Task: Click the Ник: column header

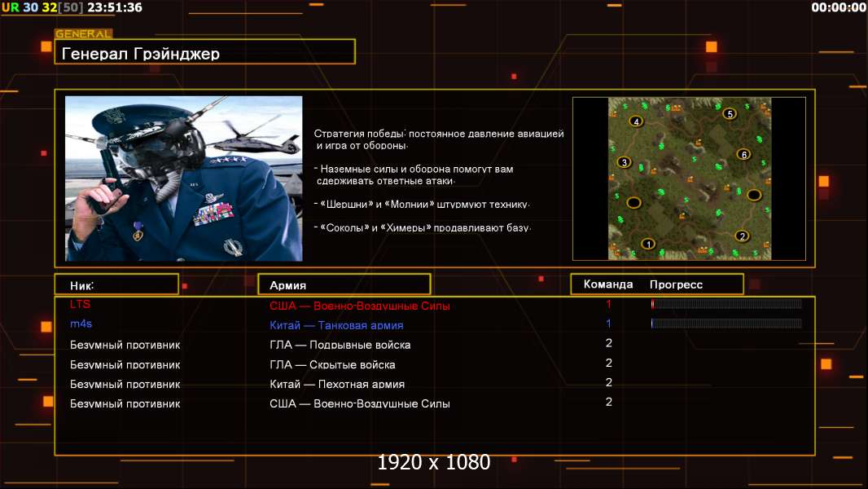Action: 116,284
